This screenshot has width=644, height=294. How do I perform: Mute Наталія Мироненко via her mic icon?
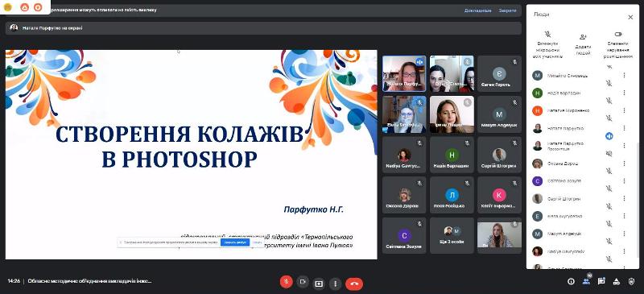pyautogui.click(x=609, y=118)
